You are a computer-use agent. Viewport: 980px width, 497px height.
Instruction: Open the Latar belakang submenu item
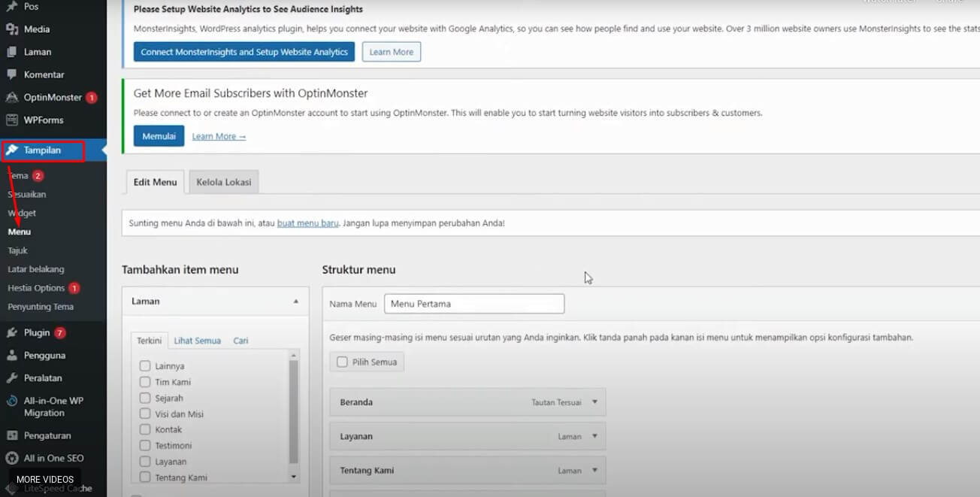pos(36,269)
